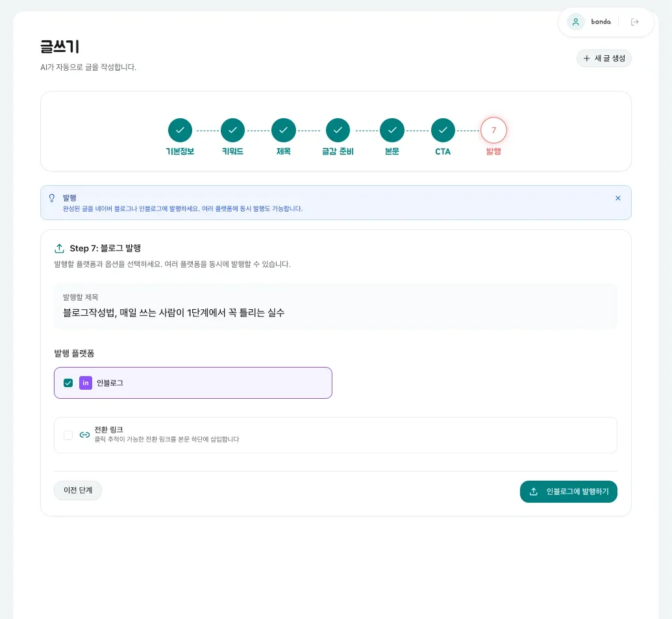
Task: Open the 제목 step in progress bar
Action: point(283,130)
